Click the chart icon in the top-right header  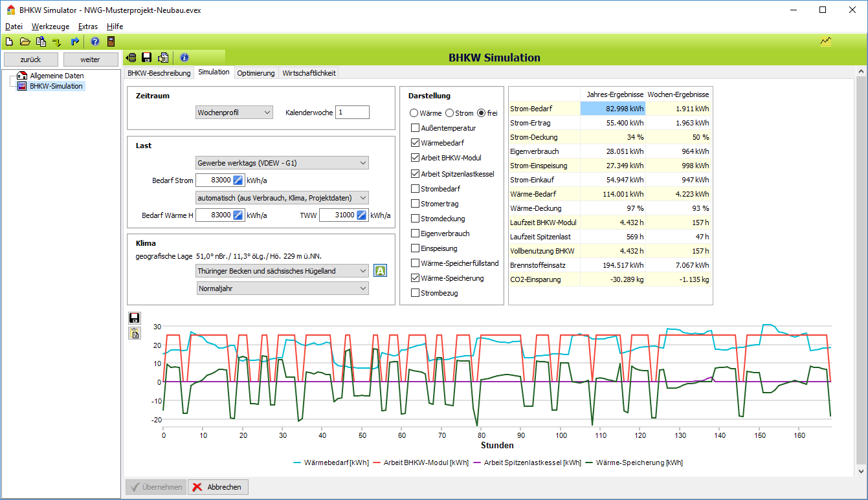pos(826,41)
